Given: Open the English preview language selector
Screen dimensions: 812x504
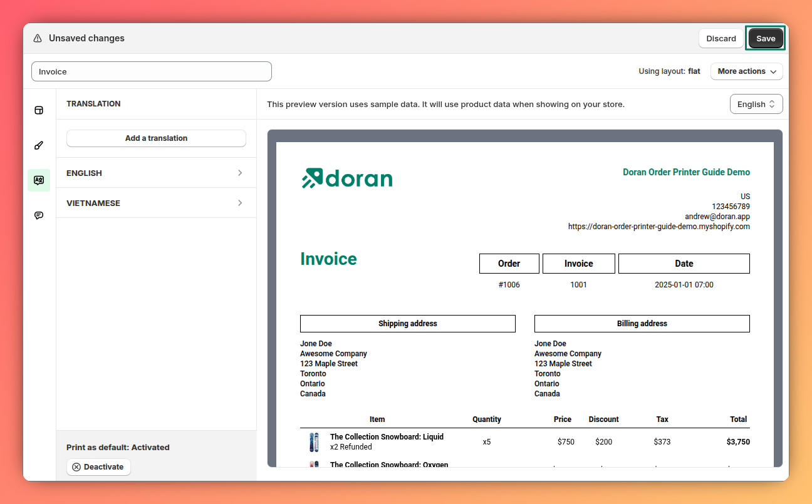Looking at the screenshot, I should tap(756, 104).
